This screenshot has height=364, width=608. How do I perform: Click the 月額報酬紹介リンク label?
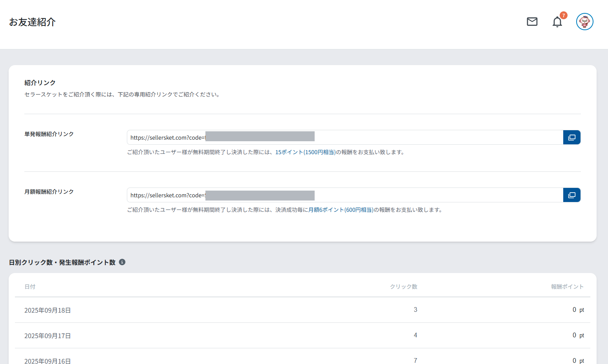coord(49,192)
